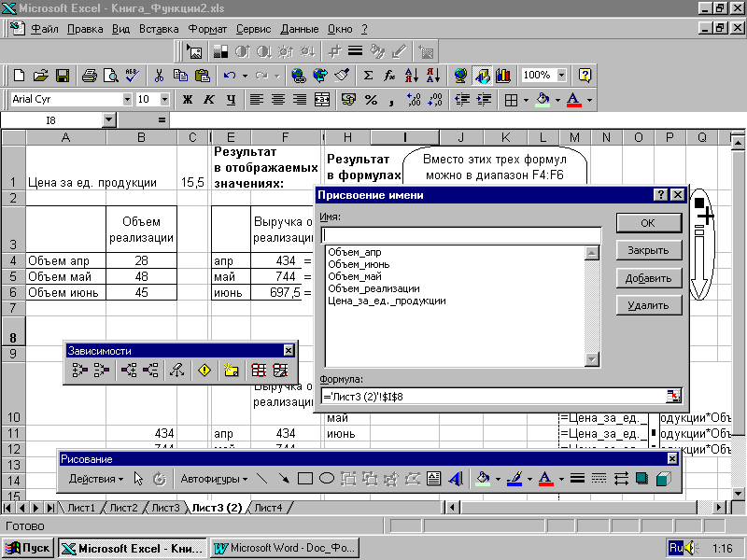Sort ascending with the A-Я icon

click(412, 76)
